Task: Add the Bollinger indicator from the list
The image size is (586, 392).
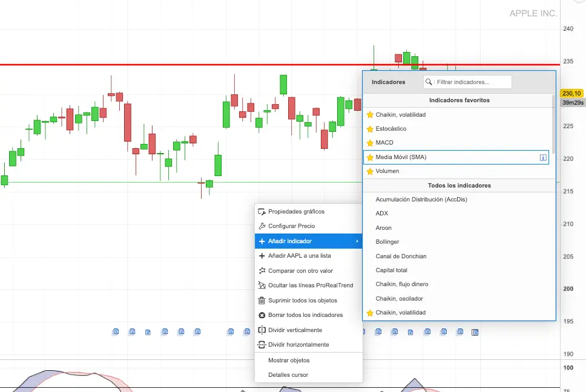Action: pyautogui.click(x=387, y=242)
